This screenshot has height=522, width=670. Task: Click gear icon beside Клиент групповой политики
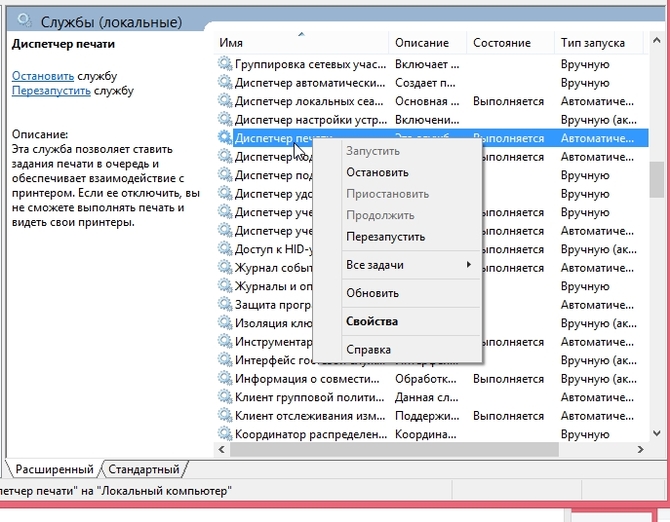tap(225, 397)
